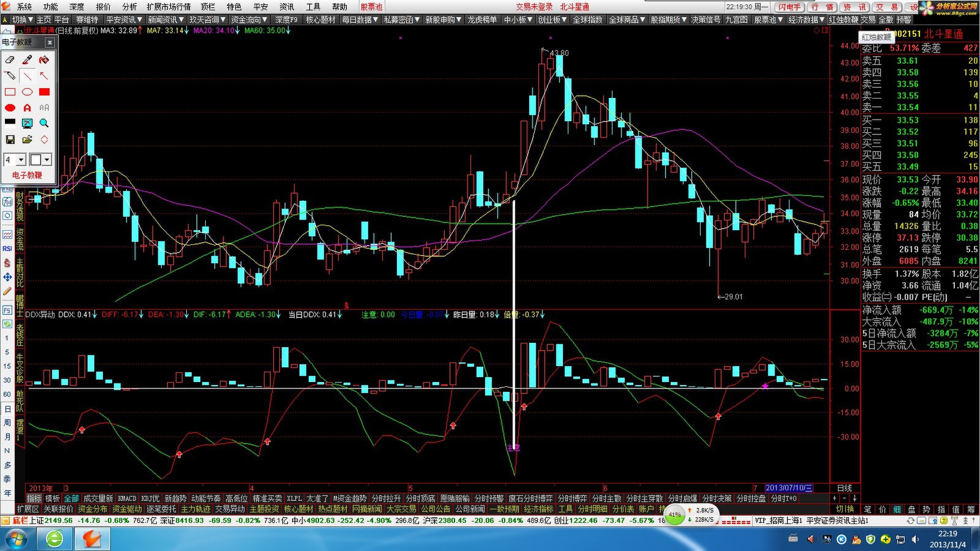
Task: Choose the hollow ellipse shape tool
Action: [x=27, y=92]
